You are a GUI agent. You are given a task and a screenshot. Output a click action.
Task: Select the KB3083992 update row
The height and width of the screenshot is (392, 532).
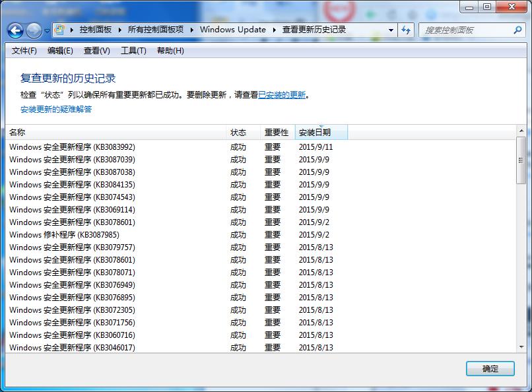[260, 147]
